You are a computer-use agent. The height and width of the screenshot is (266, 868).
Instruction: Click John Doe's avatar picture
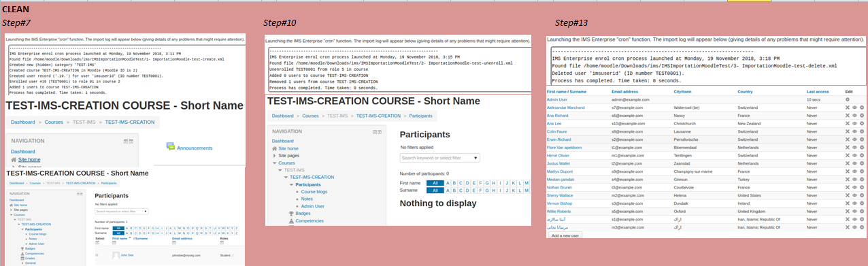pyautogui.click(x=116, y=254)
